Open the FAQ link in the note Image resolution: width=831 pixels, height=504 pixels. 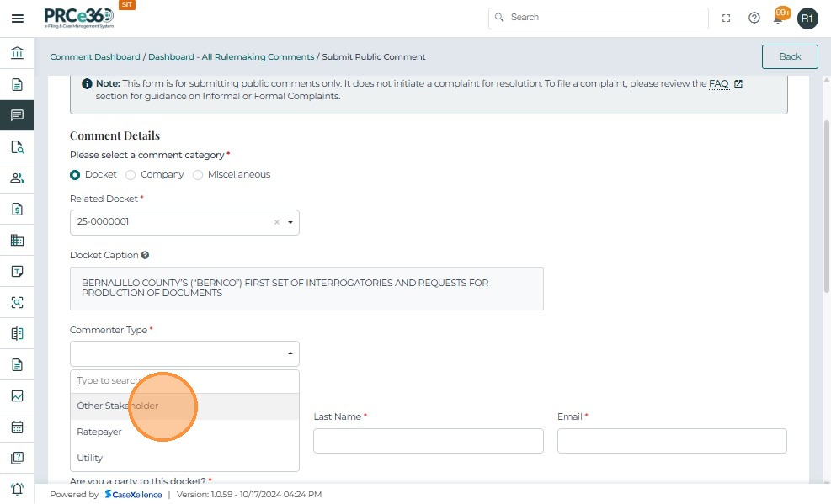point(718,84)
